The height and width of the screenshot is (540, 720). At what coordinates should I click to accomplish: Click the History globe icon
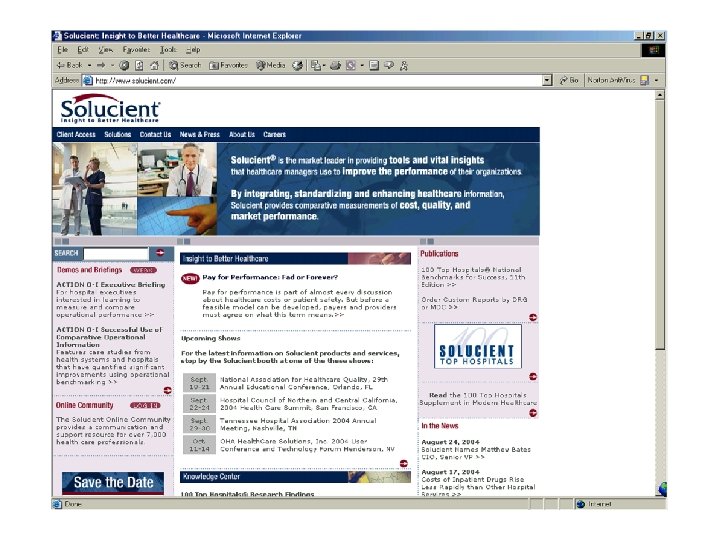coord(298,66)
